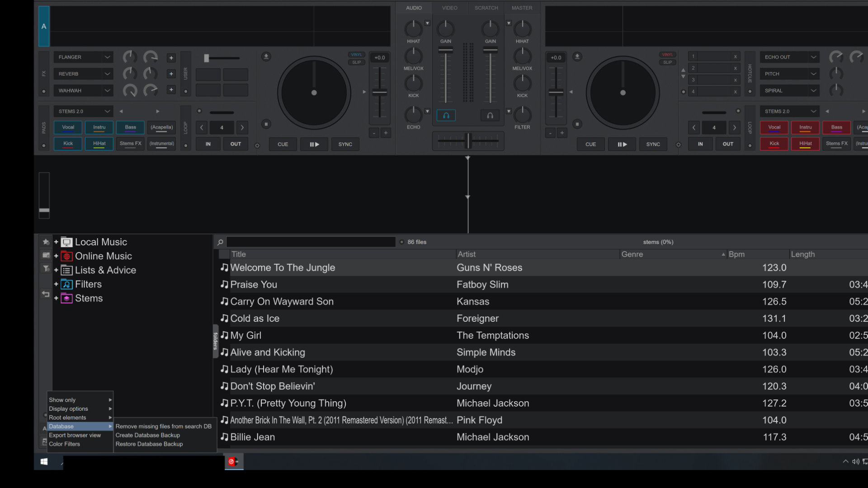This screenshot has height=488, width=868.
Task: Open VirtualDJ from the Windows taskbar
Action: coord(234,461)
